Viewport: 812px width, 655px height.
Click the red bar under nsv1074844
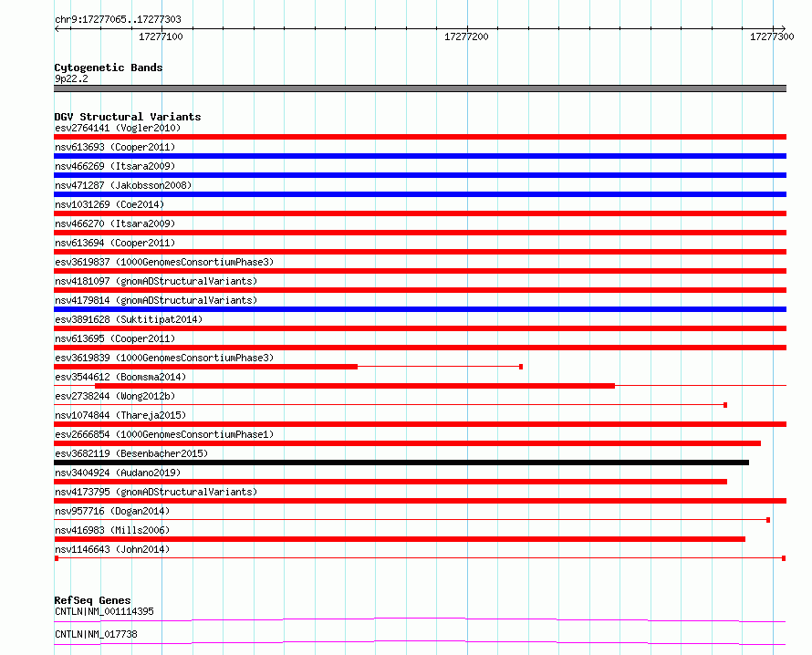point(420,424)
